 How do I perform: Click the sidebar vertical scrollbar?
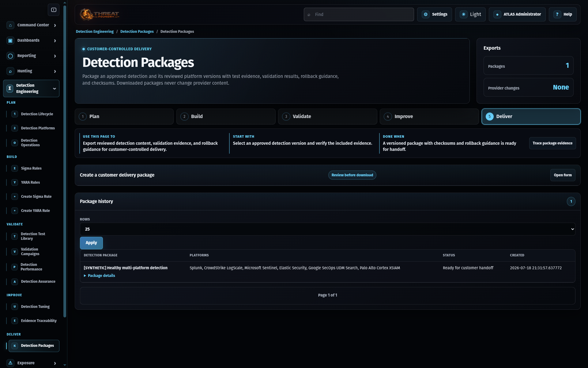[x=65, y=161]
